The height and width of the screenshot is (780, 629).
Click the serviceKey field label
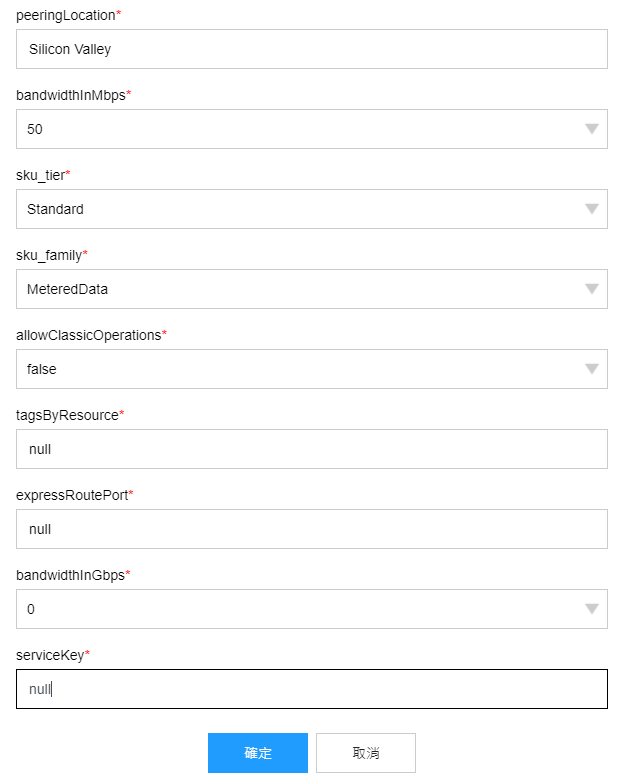pos(52,655)
